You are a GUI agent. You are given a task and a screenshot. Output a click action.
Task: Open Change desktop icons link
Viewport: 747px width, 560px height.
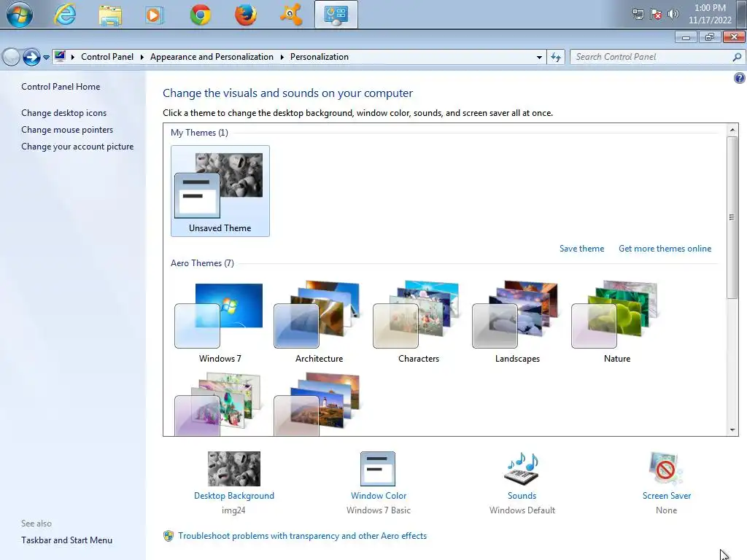click(64, 113)
